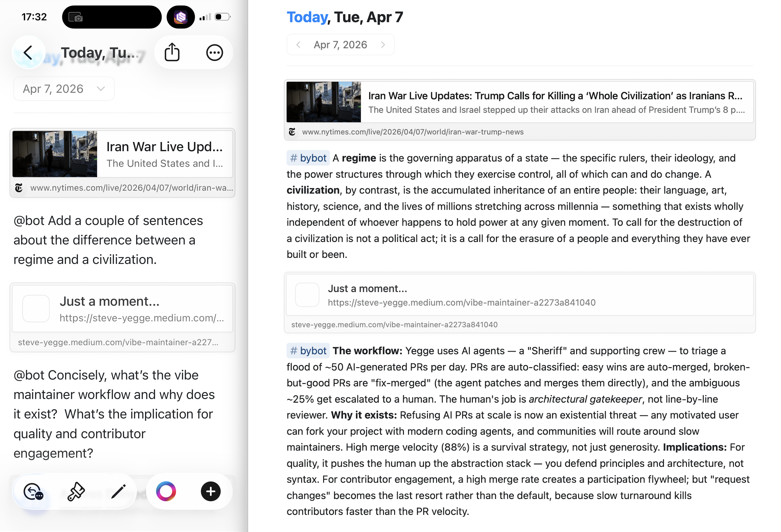781x532 pixels.
Task: Tap the purple app icon in status bar
Action: pyautogui.click(x=181, y=17)
